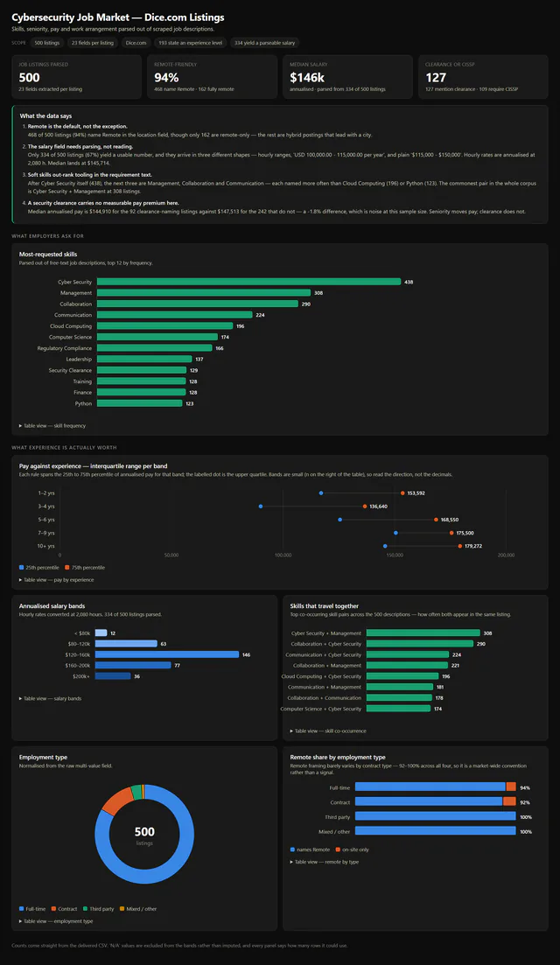Expand Table view — remote by type
The height and width of the screenshot is (965, 560).
click(x=325, y=862)
